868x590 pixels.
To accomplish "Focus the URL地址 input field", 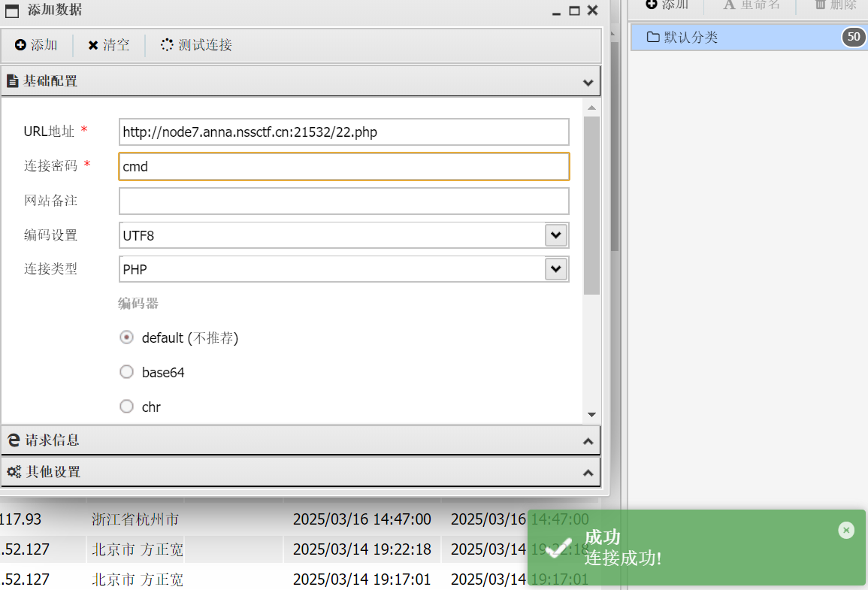I will pyautogui.click(x=343, y=132).
